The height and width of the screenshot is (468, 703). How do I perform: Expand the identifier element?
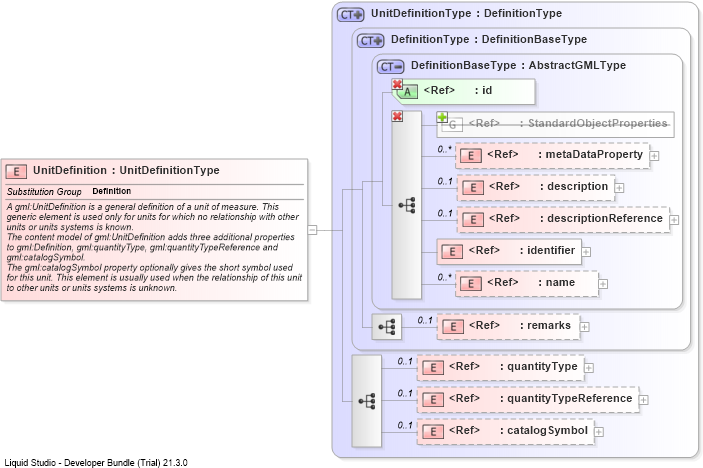tap(586, 252)
